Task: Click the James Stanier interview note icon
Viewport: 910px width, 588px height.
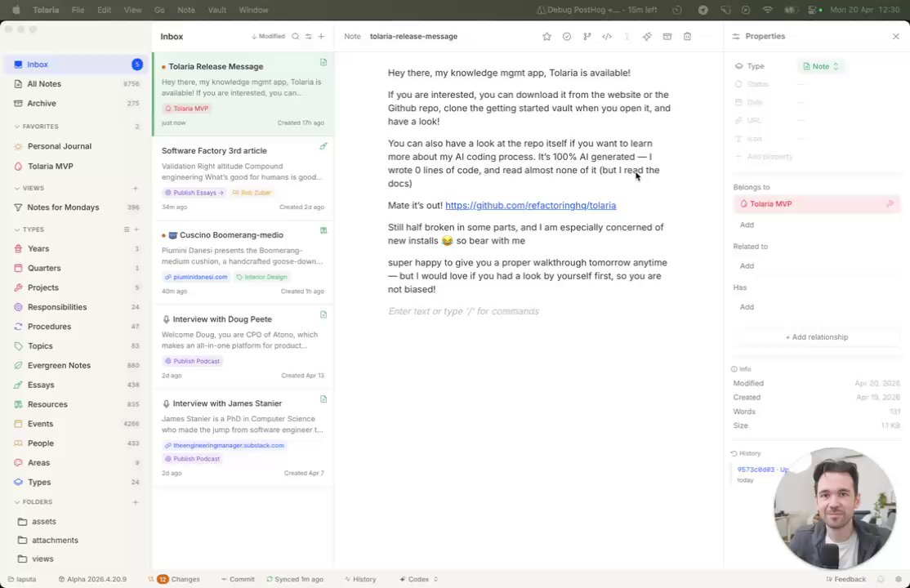Action: (323, 399)
